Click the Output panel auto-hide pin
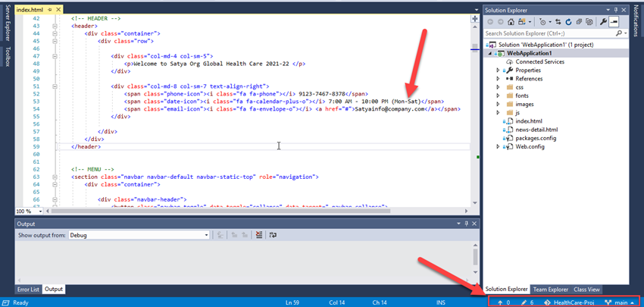The width and height of the screenshot is (644, 307). 466,224
